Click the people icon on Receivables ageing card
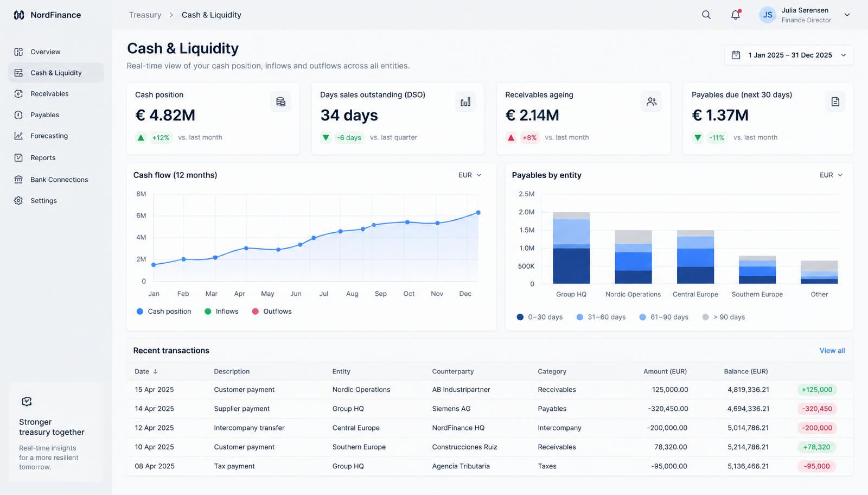Screen dimensions: 868x495 pyautogui.click(x=652, y=102)
